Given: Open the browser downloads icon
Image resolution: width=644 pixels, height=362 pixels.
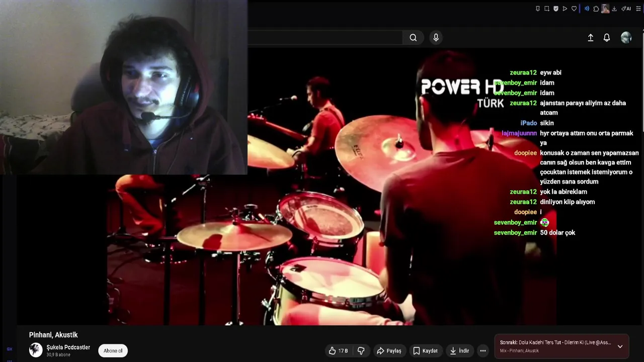Looking at the screenshot, I should pos(614,9).
